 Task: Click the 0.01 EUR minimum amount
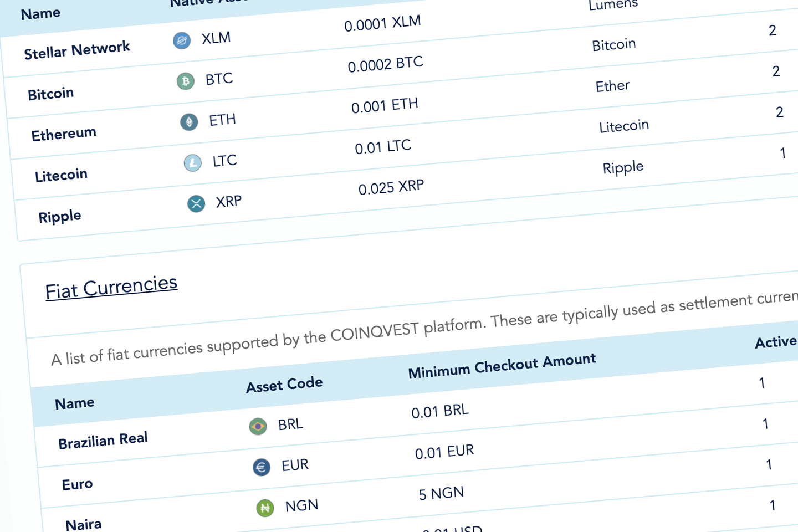444,452
